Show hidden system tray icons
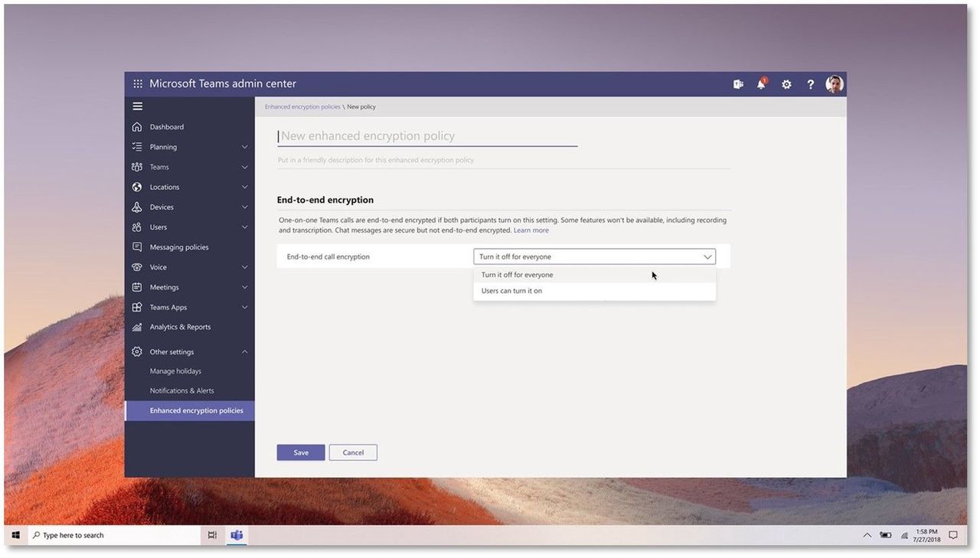Viewport: 980px width, 558px height. tap(867, 535)
